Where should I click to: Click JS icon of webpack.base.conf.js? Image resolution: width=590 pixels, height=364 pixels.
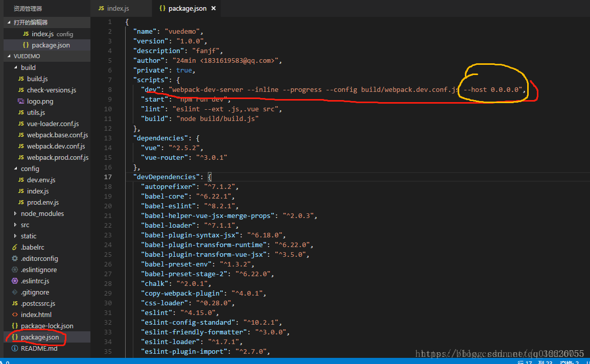click(x=21, y=135)
